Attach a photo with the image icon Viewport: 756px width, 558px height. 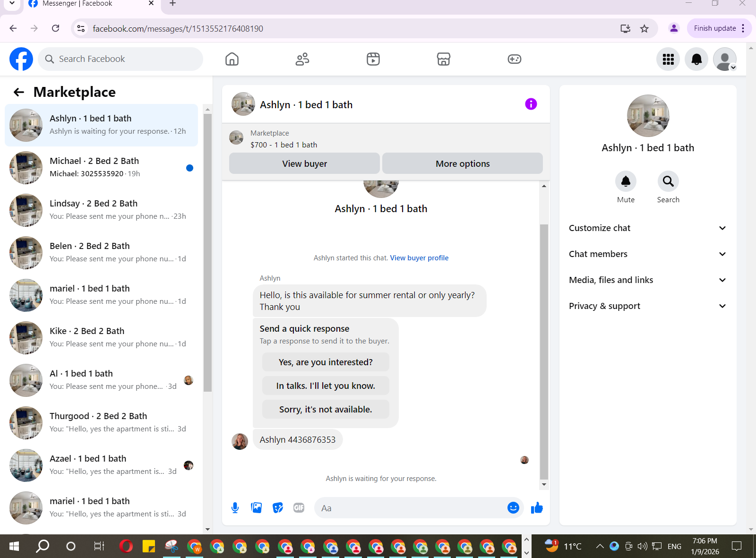coord(257,508)
